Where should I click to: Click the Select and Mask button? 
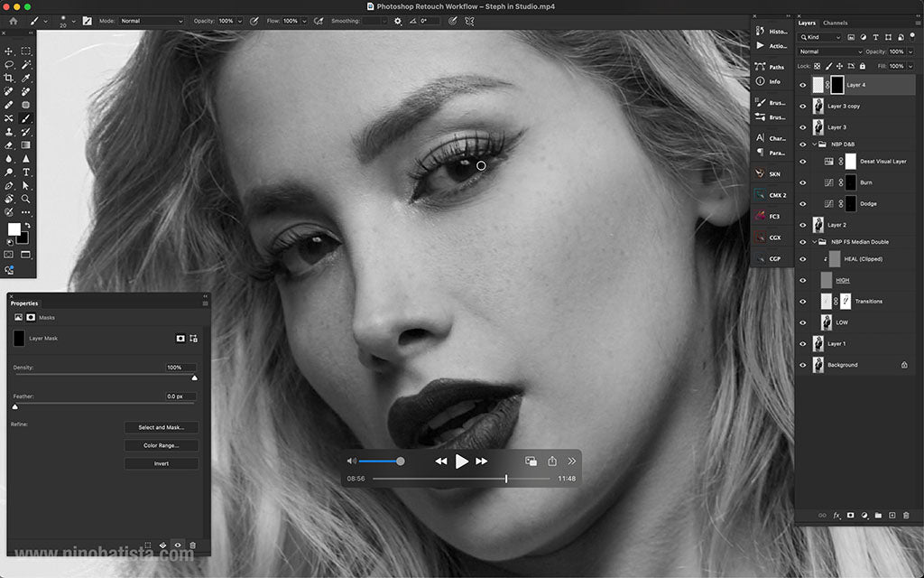point(161,426)
